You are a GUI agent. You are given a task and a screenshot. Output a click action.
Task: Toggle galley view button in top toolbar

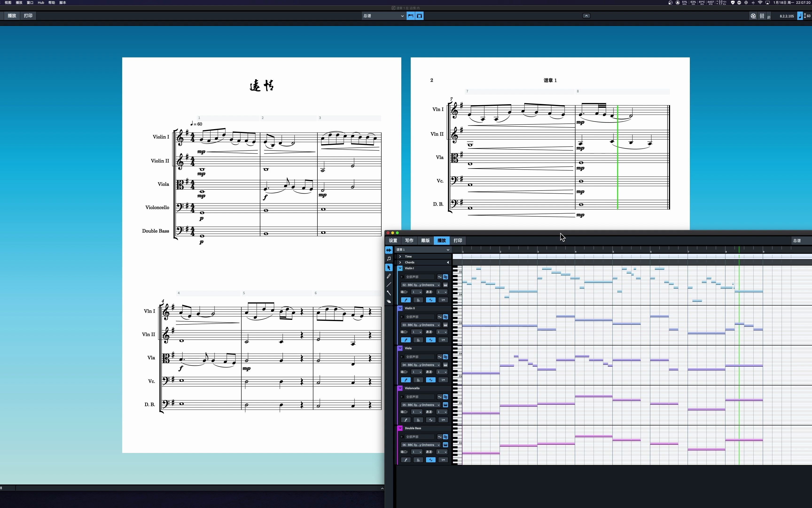click(x=410, y=16)
